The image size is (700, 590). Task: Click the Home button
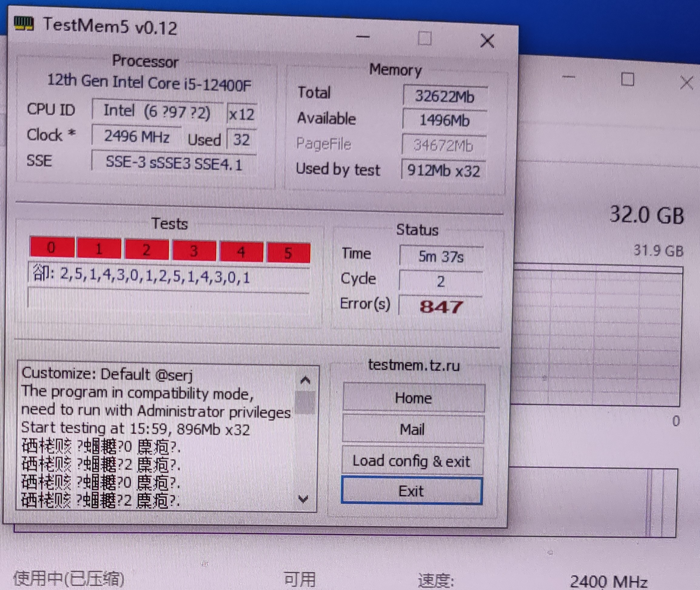coord(414,398)
